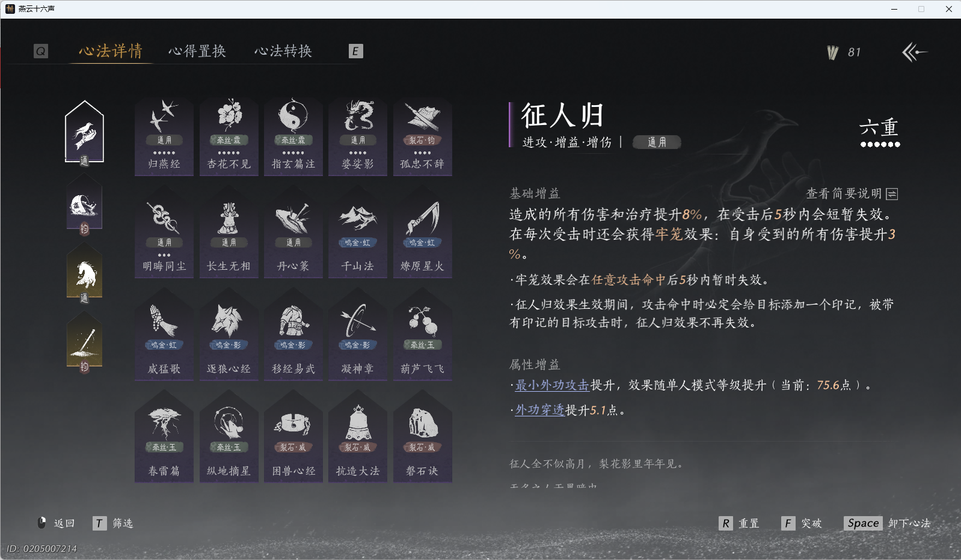The width and height of the screenshot is (961, 560).
Task: Click the ID: 0205007214 text
Action: tap(42, 549)
